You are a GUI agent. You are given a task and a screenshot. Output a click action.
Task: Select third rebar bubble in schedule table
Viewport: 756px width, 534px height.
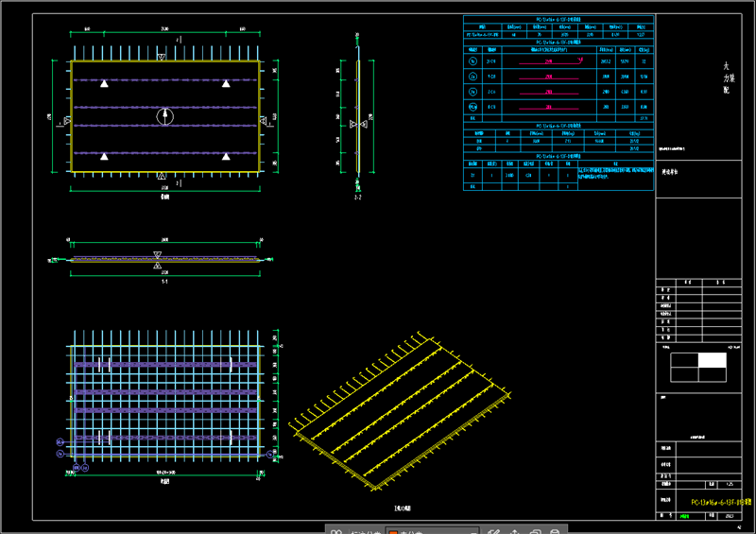(x=473, y=92)
